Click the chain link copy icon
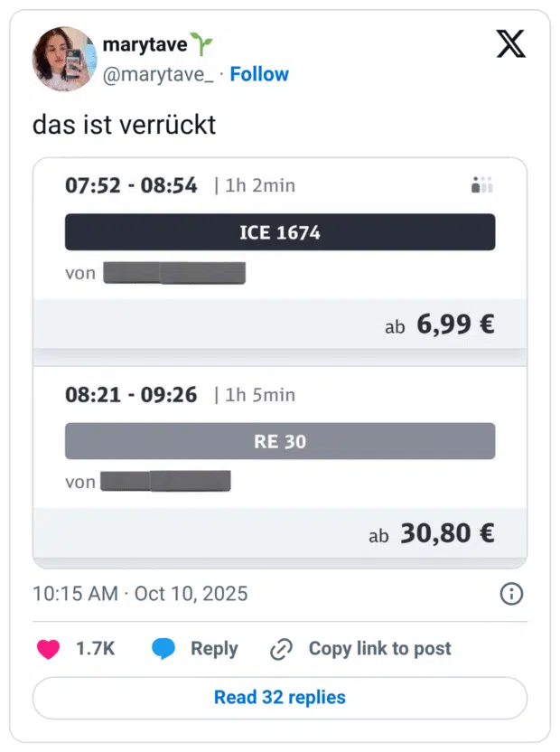Screen dimensions: 560x752 click(282, 649)
